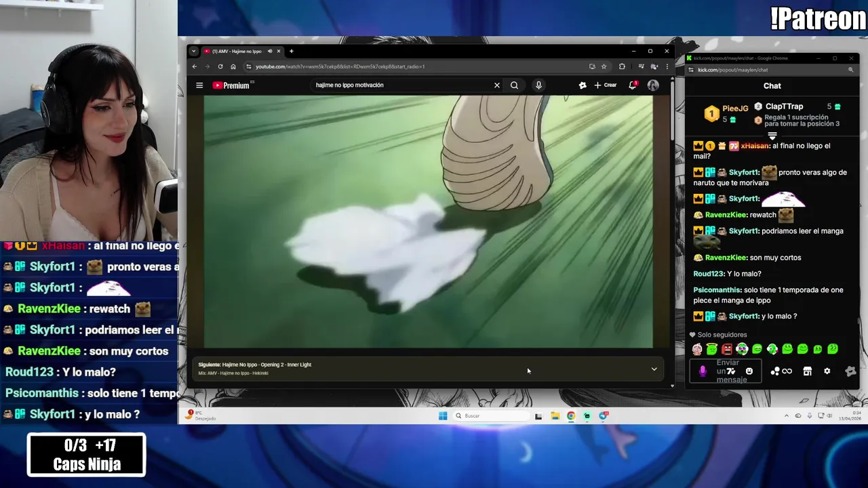Open Kick chat settings gear
The image size is (868, 488).
tap(827, 371)
